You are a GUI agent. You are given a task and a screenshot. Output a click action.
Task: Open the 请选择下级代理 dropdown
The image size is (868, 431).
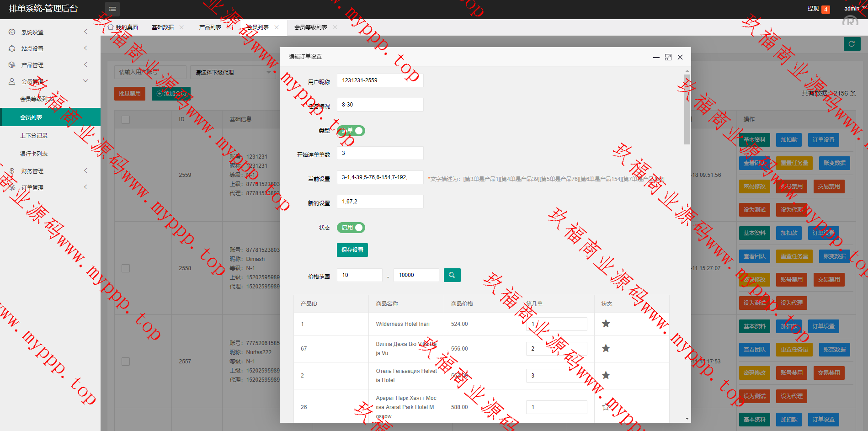233,72
